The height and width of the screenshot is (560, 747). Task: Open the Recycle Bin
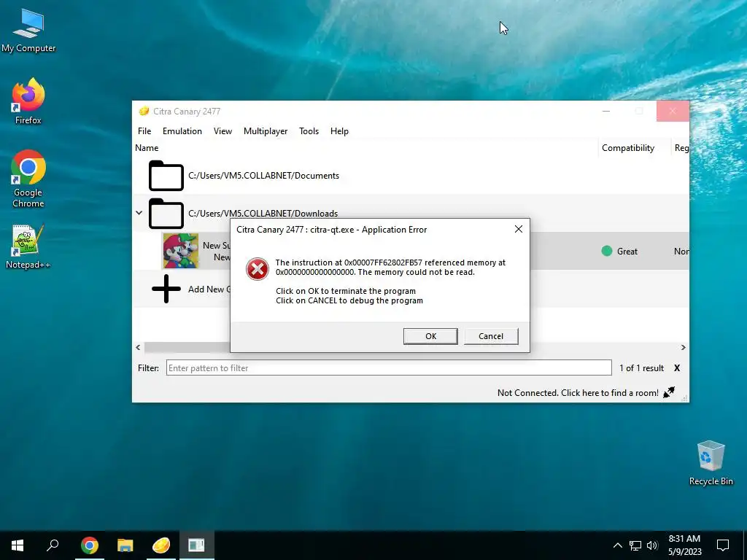coord(711,463)
